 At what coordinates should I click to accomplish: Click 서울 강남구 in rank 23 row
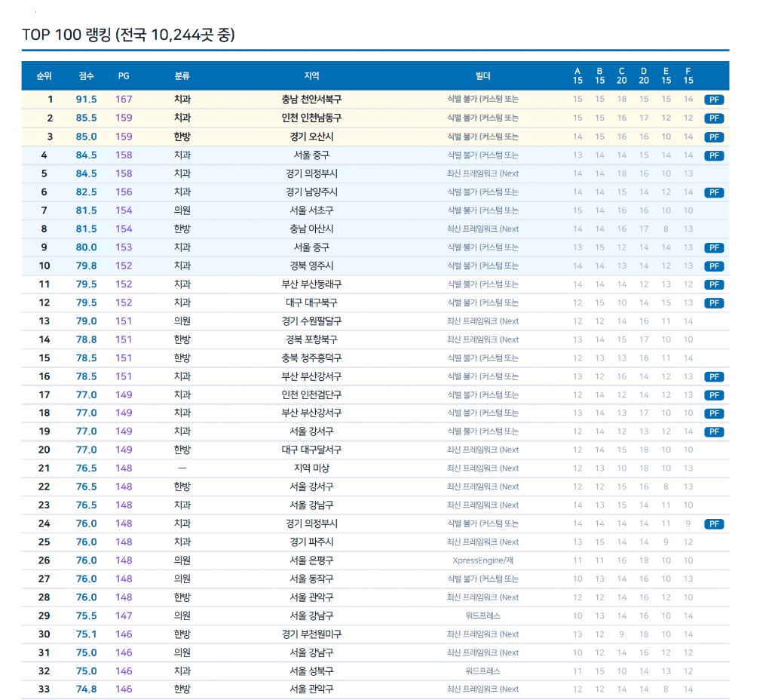(311, 505)
